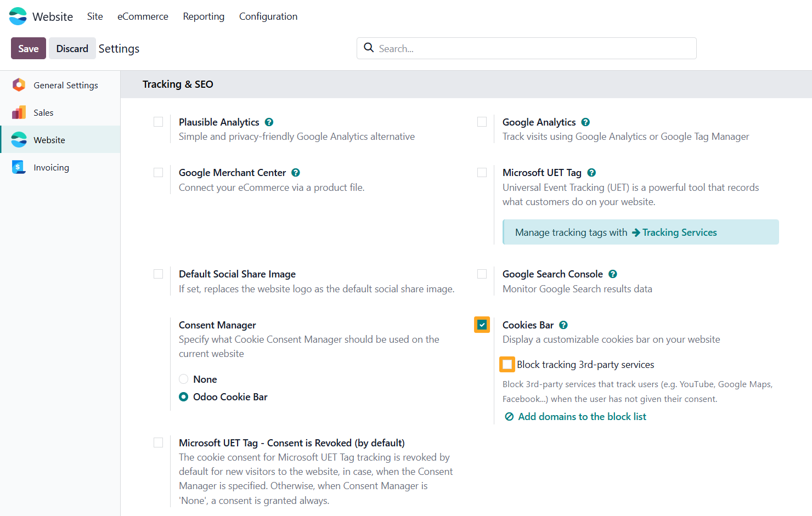
Task: Click help icon beside Google Merchant Center
Action: 296,173
